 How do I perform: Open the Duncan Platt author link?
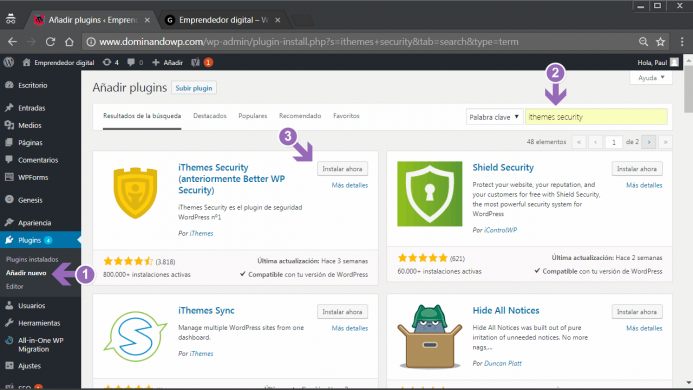coord(503,363)
